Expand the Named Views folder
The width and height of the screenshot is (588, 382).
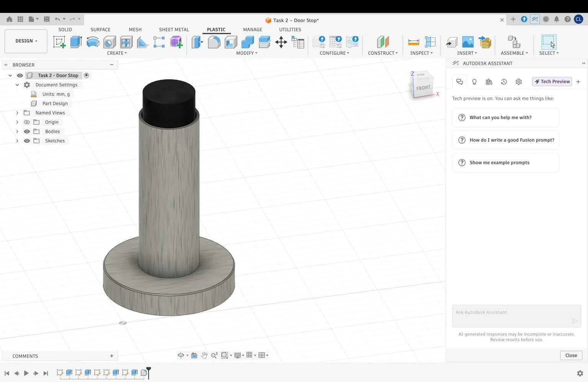tap(17, 113)
